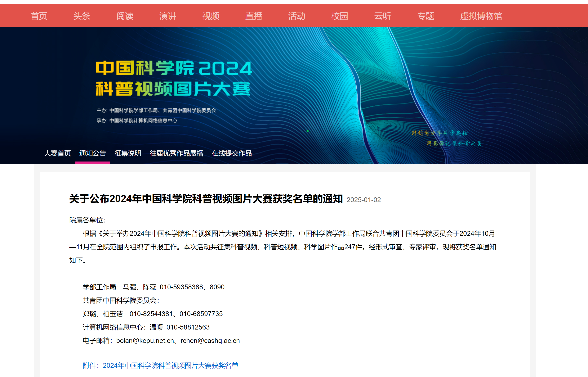Click the email rchen@cashq.ac.cn
Screen dimensions: 588x377
pos(210,341)
